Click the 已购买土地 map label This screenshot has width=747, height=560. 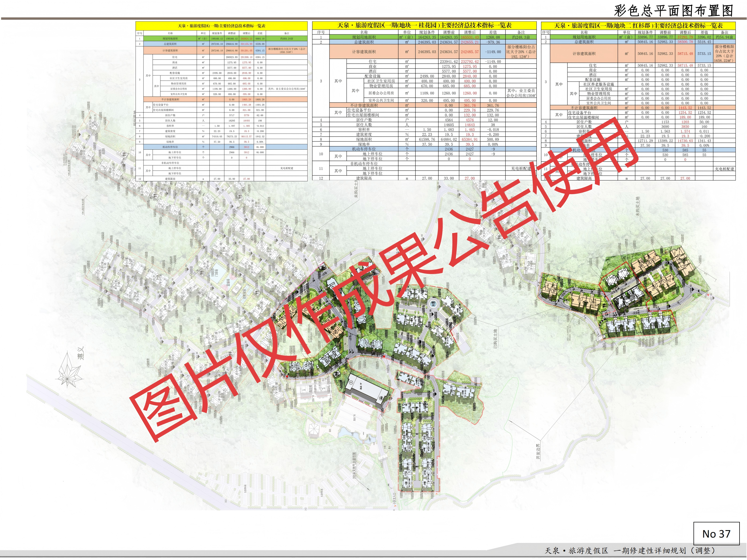coord(495,339)
